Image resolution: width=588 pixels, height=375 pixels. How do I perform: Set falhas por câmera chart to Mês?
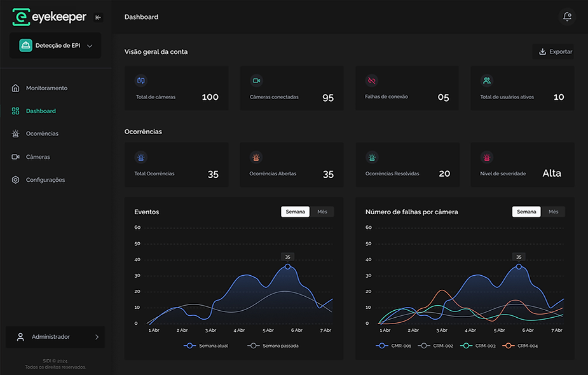point(553,212)
